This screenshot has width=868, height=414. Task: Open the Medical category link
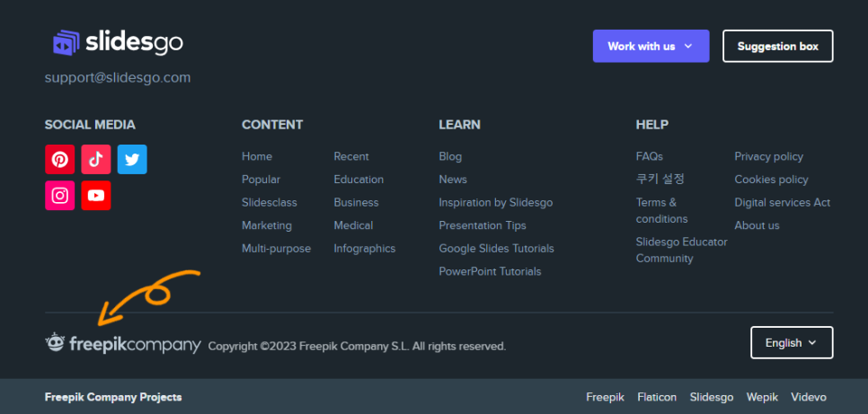(x=353, y=225)
